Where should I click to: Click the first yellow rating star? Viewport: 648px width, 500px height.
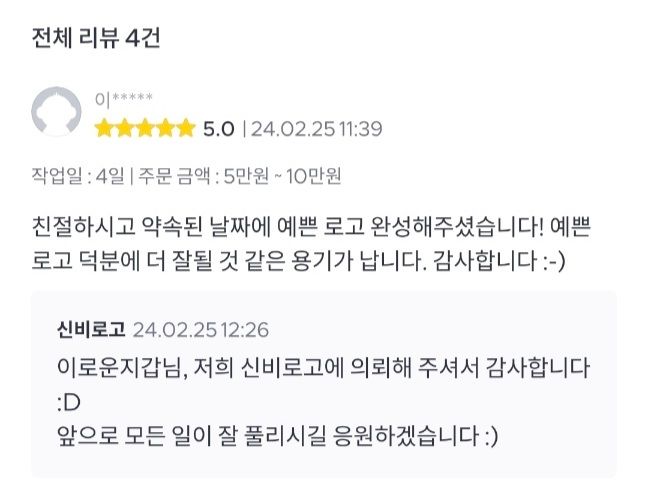coord(104,129)
